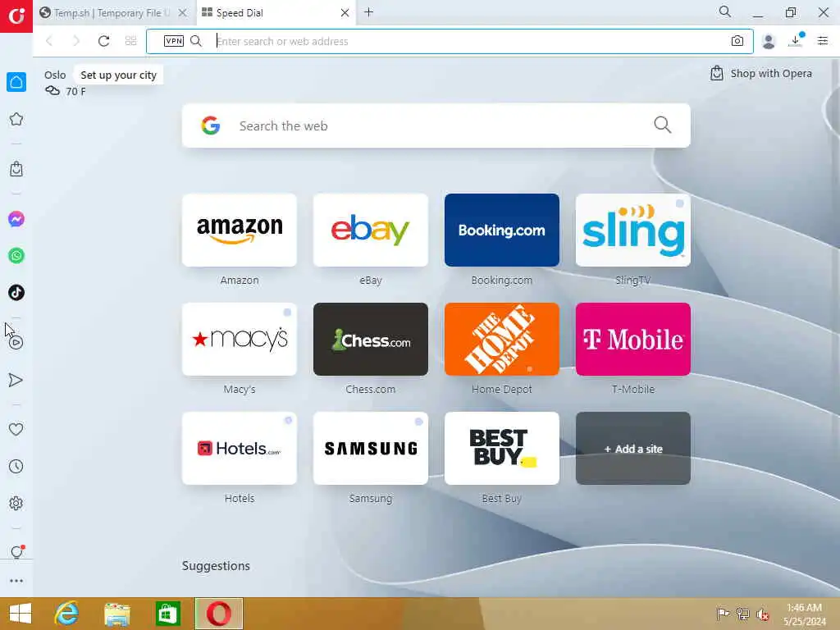This screenshot has height=630, width=840.
Task: Open Shop with Opera link
Action: [761, 73]
